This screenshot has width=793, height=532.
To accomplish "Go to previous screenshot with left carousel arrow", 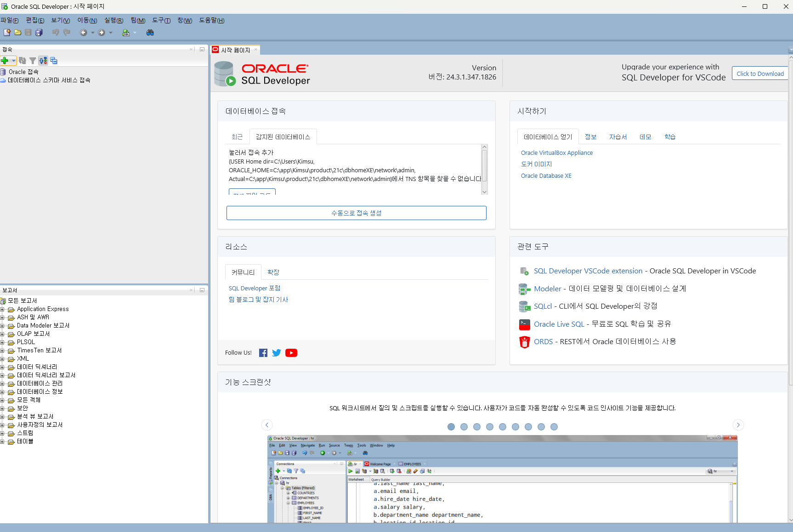I will pos(267,425).
